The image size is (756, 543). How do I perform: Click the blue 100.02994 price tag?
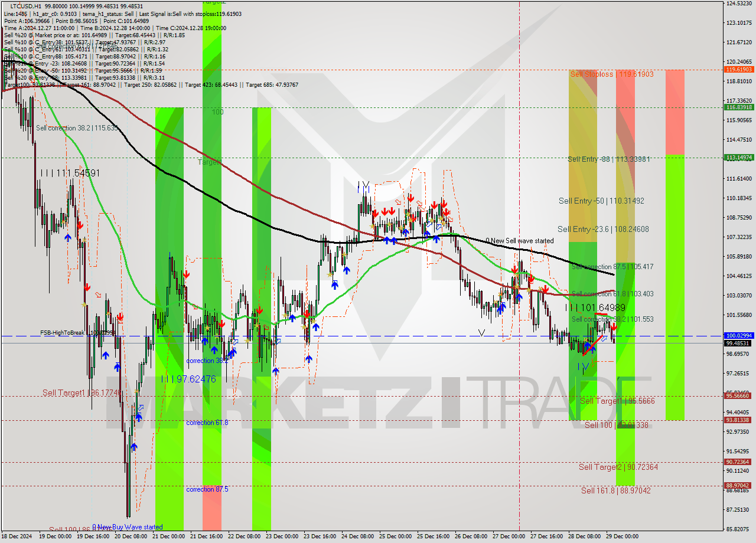click(x=738, y=336)
